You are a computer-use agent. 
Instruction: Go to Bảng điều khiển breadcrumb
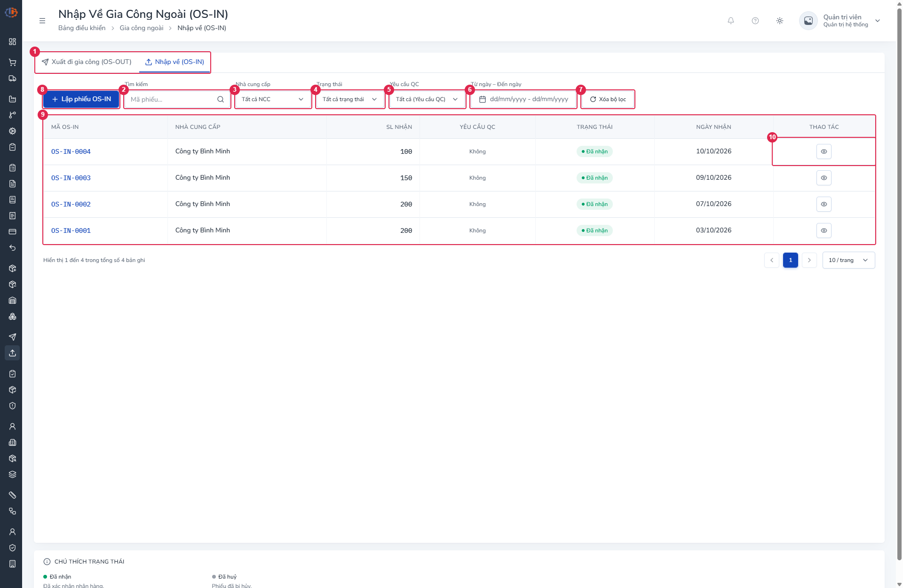82,28
